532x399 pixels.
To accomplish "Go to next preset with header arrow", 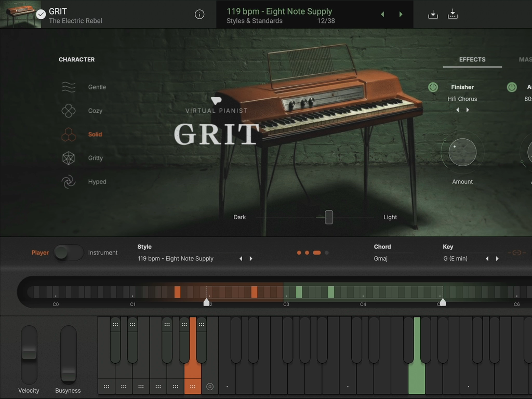I will click(401, 15).
